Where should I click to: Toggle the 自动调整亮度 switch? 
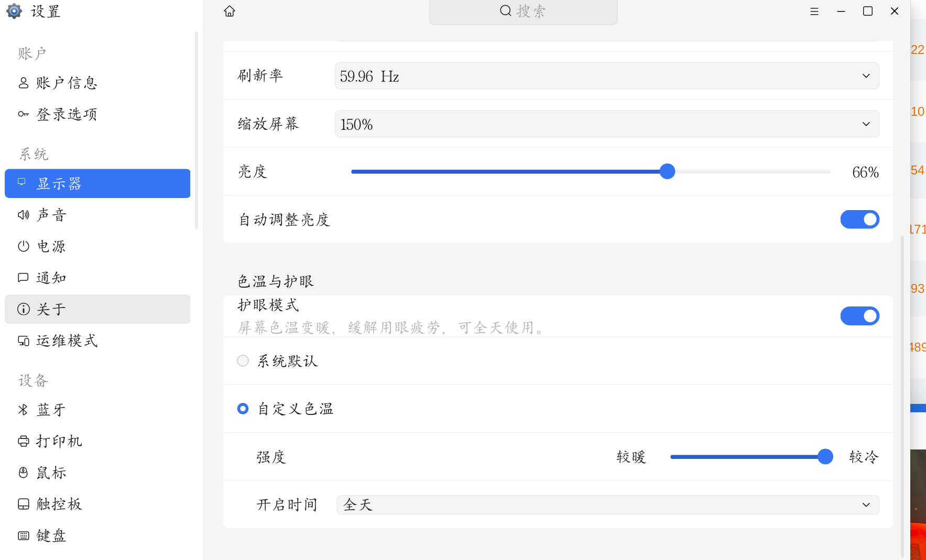click(859, 219)
